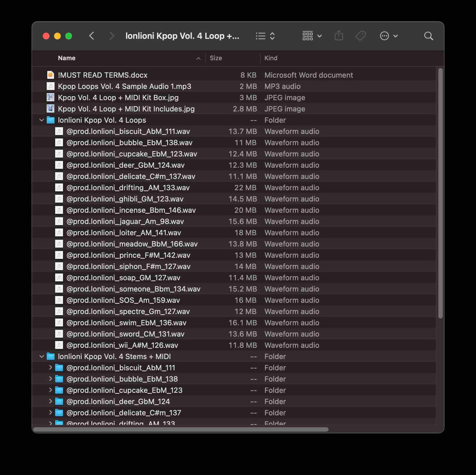Expand the biscuit_AbM_111 stems folder

coord(51,368)
